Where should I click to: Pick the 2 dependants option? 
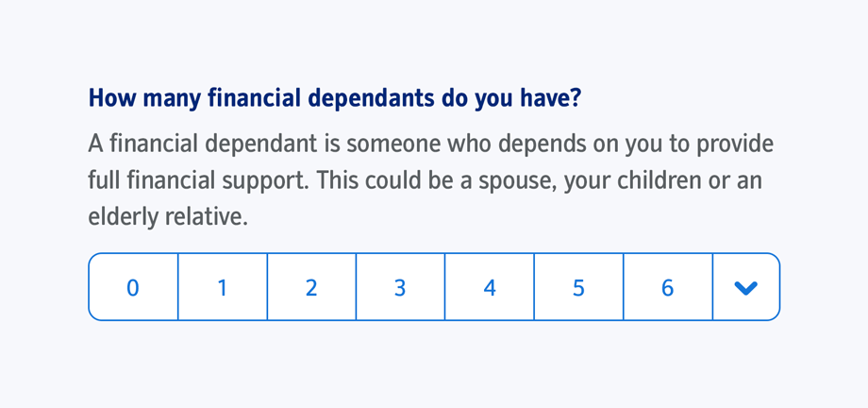pos(311,287)
